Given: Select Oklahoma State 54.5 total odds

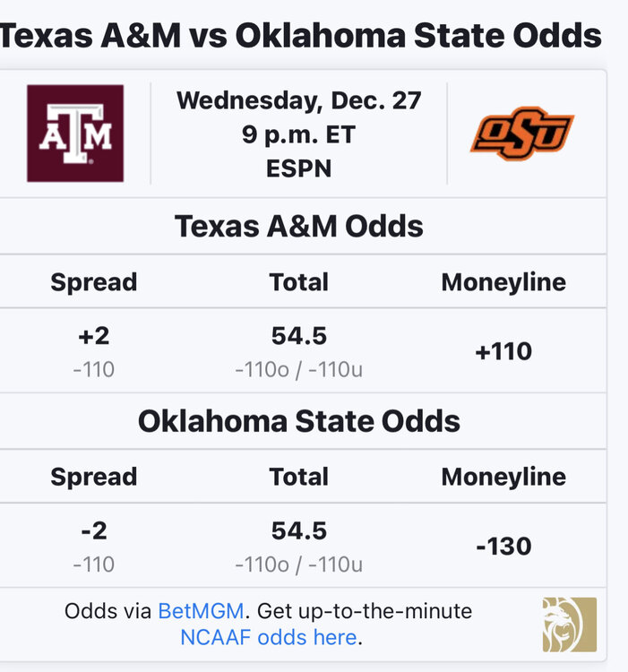Looking at the screenshot, I should tap(299, 545).
